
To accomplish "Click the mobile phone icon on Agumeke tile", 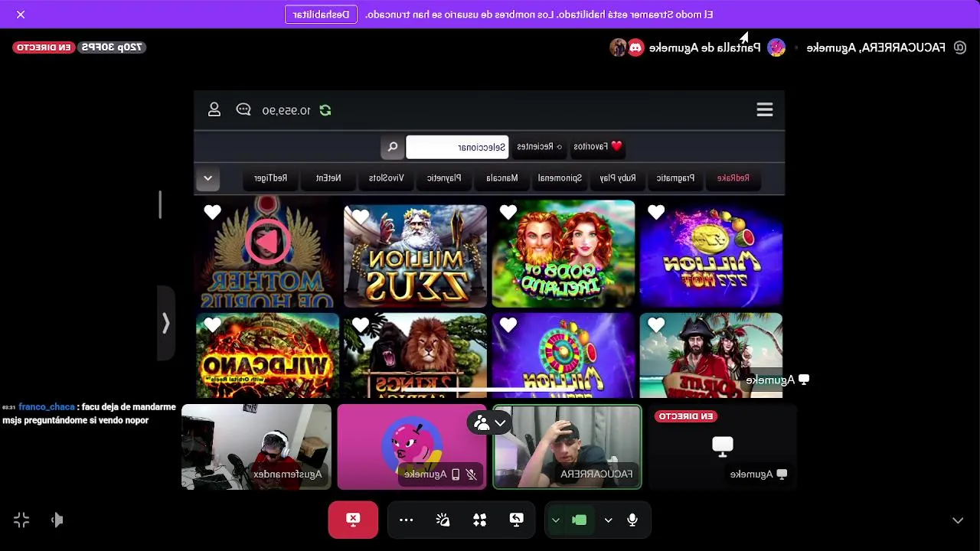I will (455, 474).
